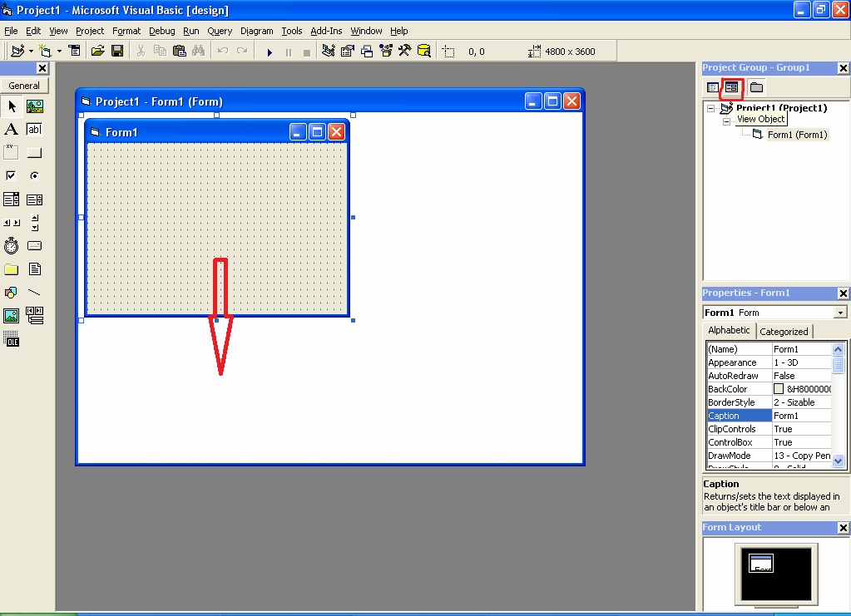Open Add Project dropdown arrow on toolbar
Viewport: 851px width, 616px height.
tap(31, 51)
